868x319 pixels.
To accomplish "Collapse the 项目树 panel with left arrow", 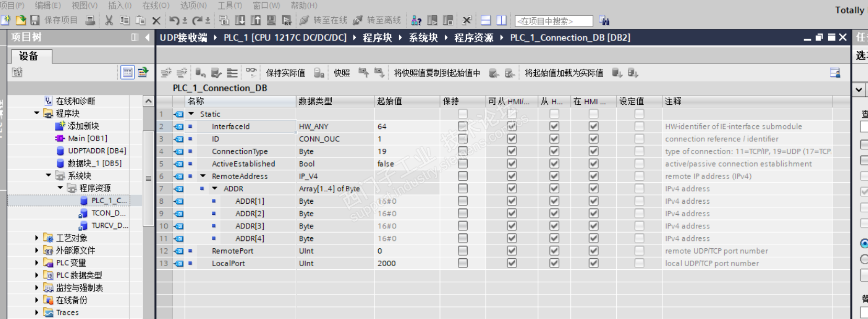I will click(148, 37).
